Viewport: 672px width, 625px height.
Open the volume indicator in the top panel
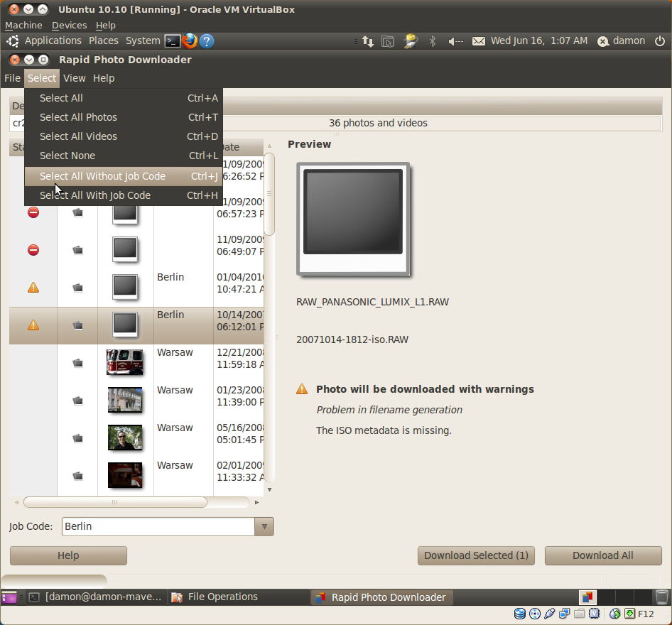455,41
